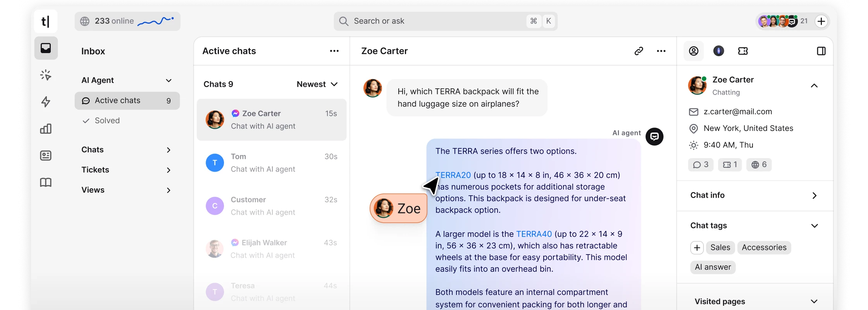The width and height of the screenshot is (868, 310).
Task: Switch to the tickets tab icon
Action: pyautogui.click(x=743, y=51)
